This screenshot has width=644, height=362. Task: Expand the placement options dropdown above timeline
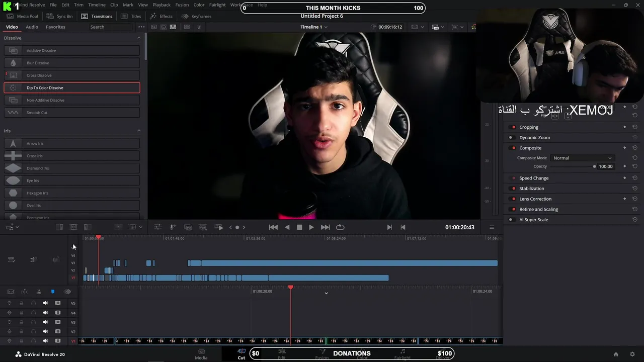[140, 227]
